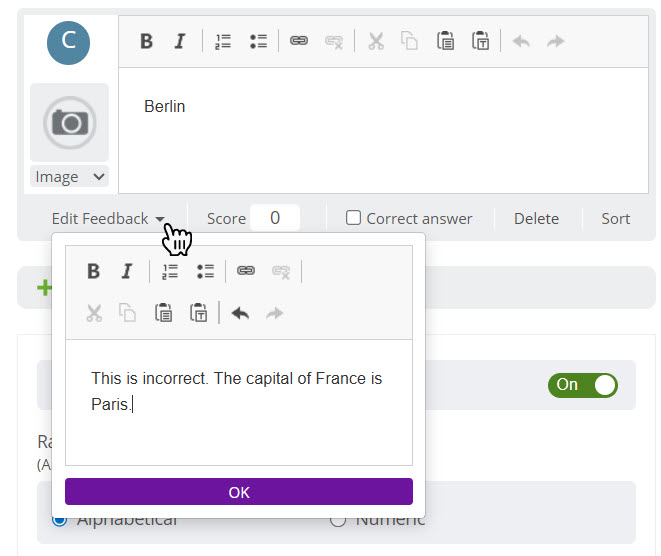Click Bold icon in answer editor toolbar
The height and width of the screenshot is (556, 661).
146,41
